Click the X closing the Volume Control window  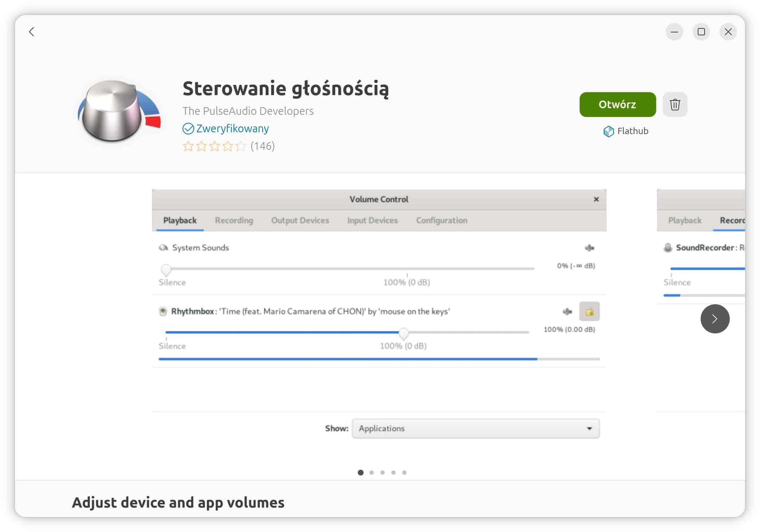tap(596, 199)
